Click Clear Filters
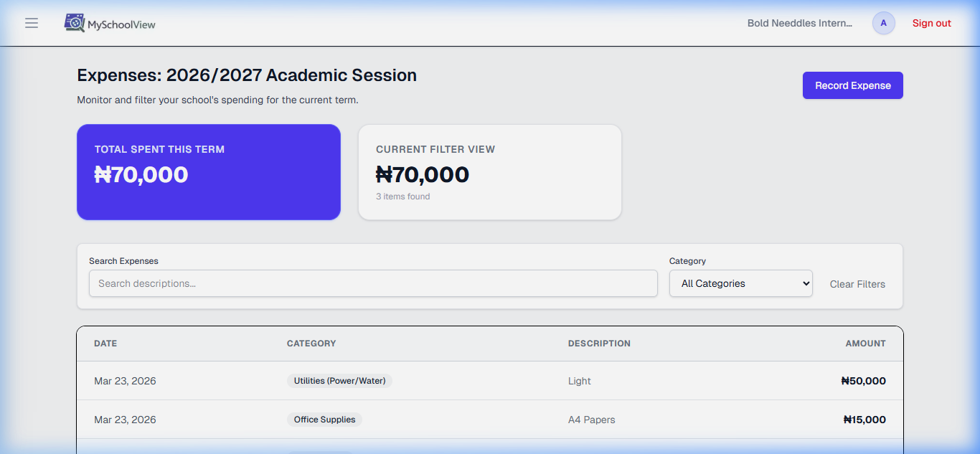The height and width of the screenshot is (454, 980). click(857, 284)
